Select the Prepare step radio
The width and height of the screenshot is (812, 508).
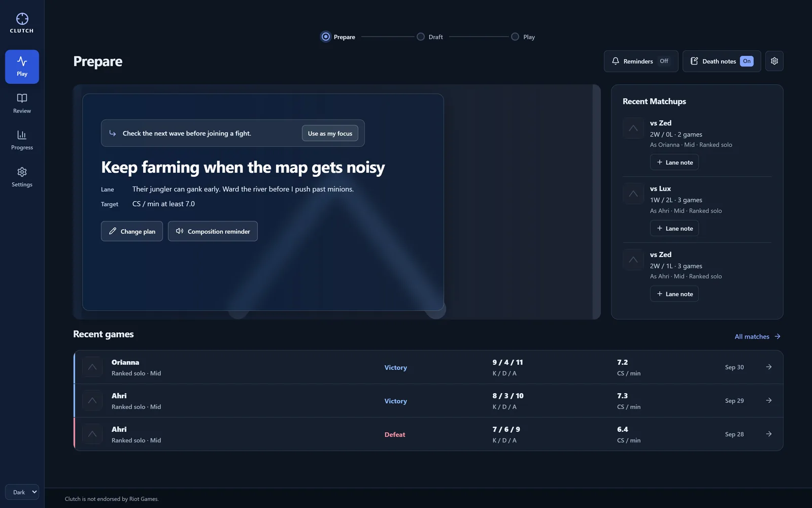pos(326,37)
